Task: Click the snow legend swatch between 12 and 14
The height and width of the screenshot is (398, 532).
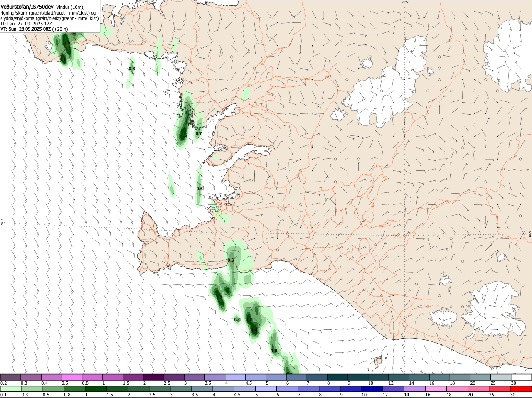Action: (399, 377)
